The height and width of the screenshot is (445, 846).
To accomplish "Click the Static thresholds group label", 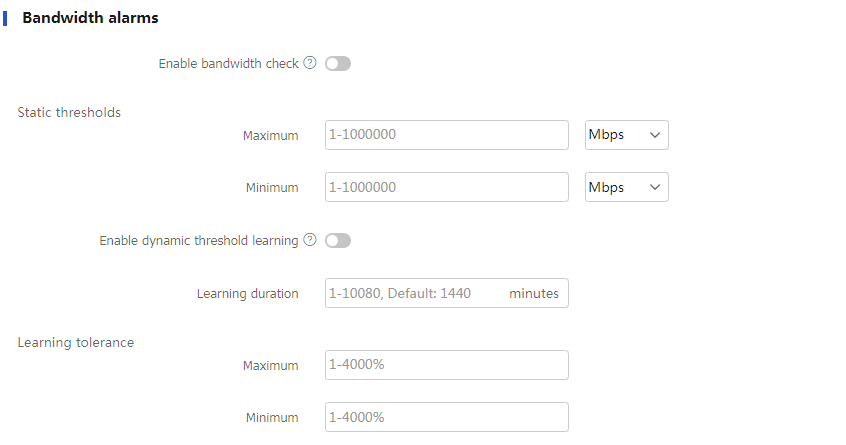I will [x=69, y=112].
